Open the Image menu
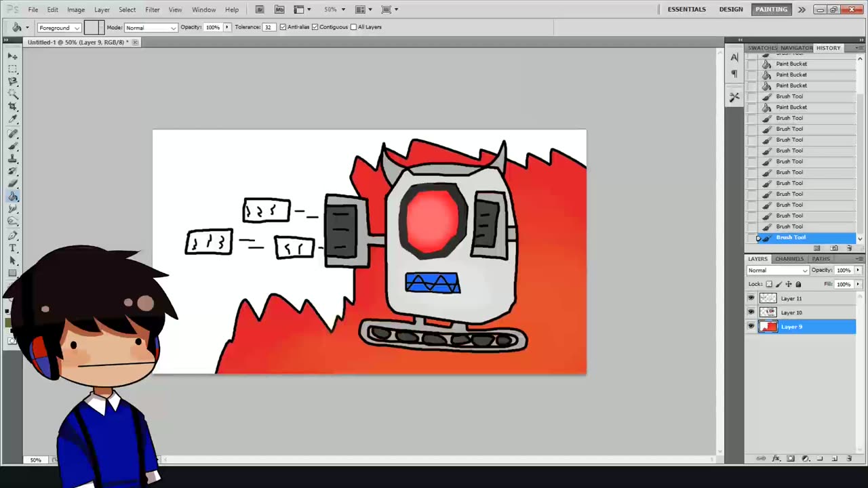This screenshot has width=868, height=488. coord(76,9)
